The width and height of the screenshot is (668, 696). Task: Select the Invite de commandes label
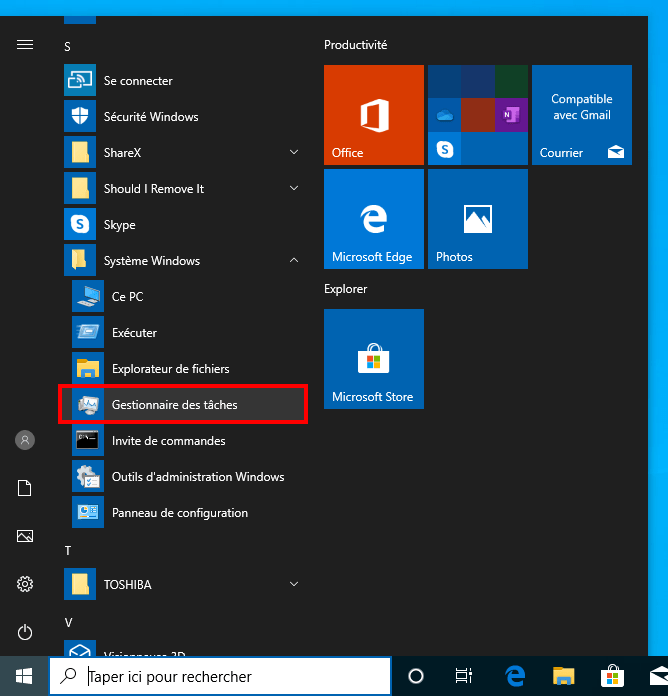(x=169, y=441)
